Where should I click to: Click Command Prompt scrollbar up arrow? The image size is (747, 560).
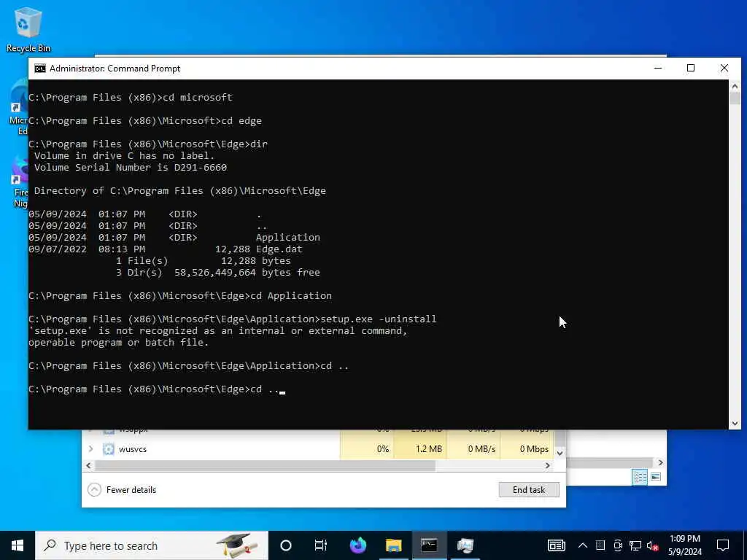click(735, 86)
